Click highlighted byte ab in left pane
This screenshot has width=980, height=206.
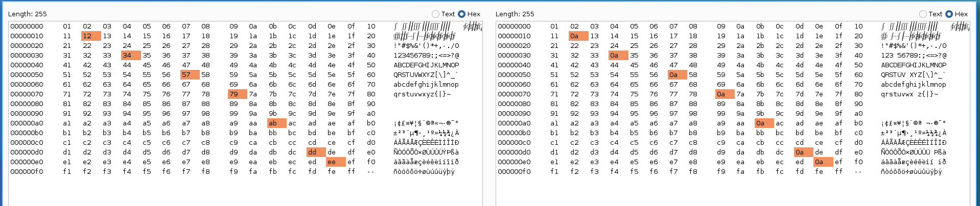(x=277, y=123)
